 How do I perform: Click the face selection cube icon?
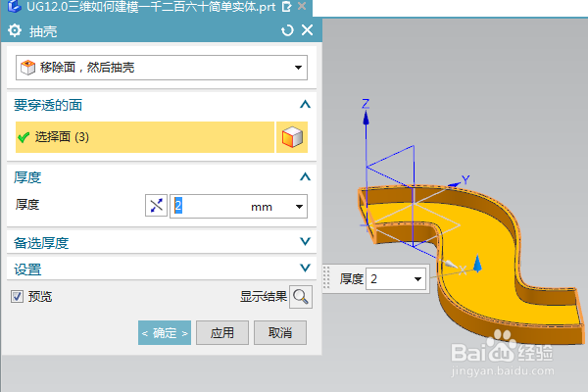pos(292,137)
